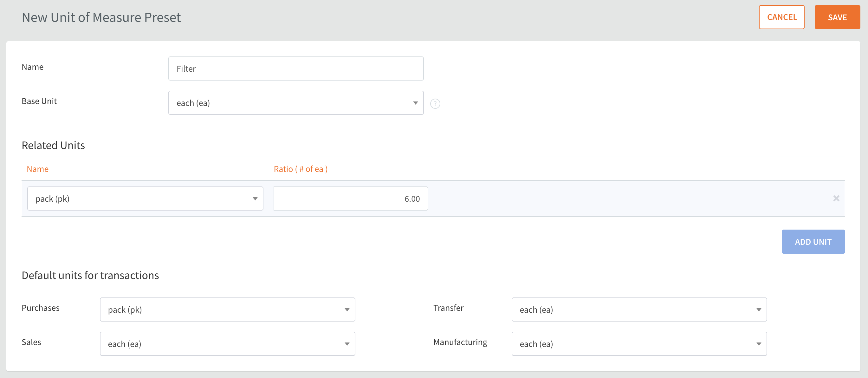Click the Base Unit help question-mark icon
The width and height of the screenshot is (868, 378).
[x=435, y=103]
